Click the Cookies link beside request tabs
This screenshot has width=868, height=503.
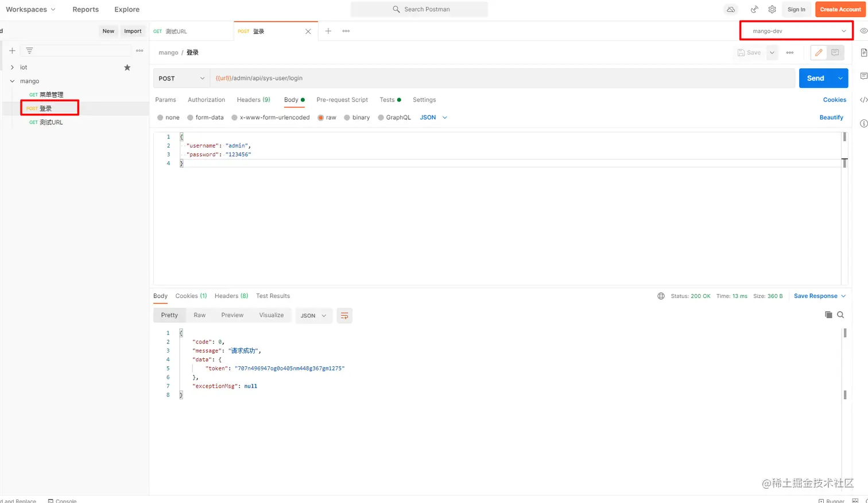(835, 100)
